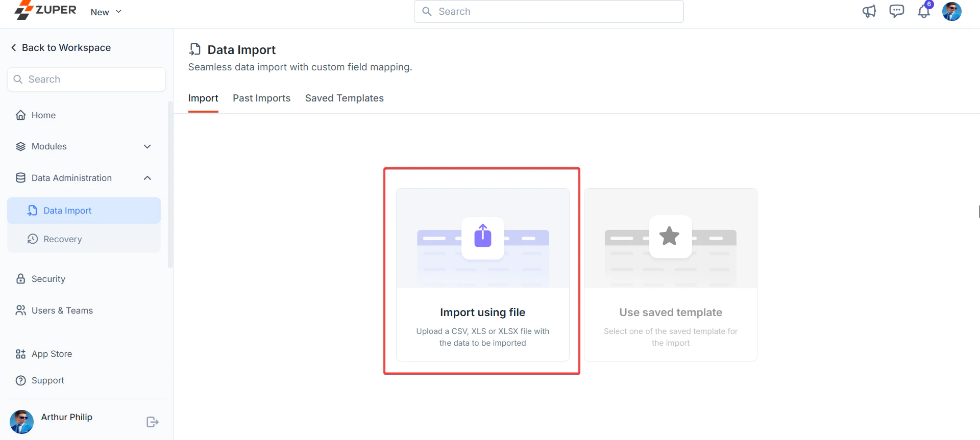Click the purple upload icon

483,237
